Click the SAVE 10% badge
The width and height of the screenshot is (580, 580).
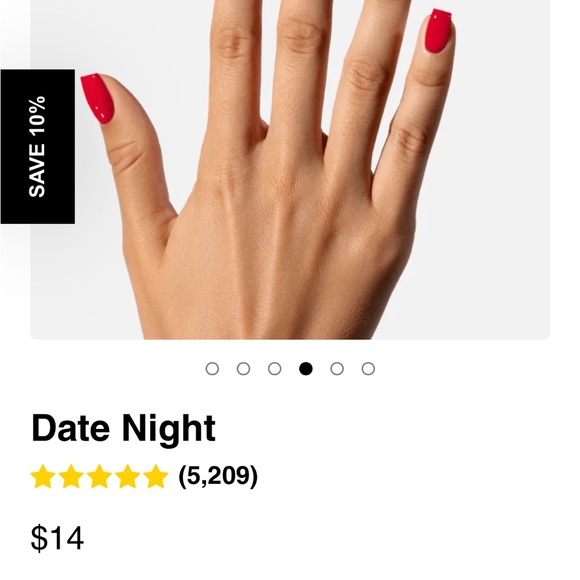click(38, 146)
